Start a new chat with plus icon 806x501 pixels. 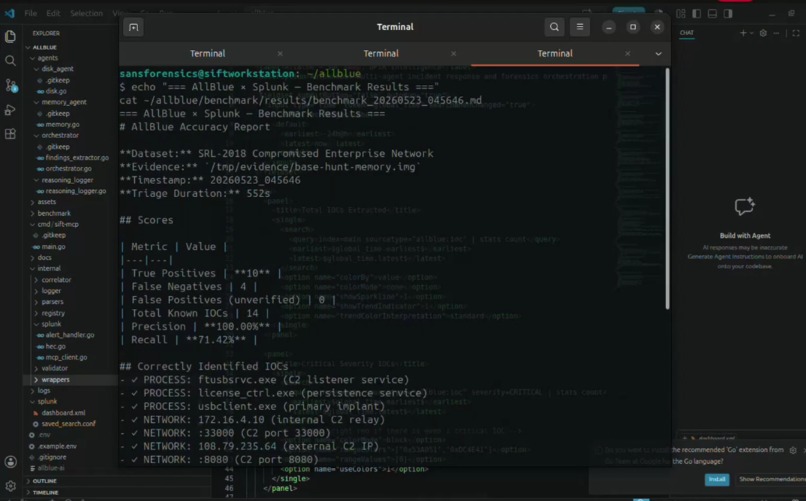(743, 33)
